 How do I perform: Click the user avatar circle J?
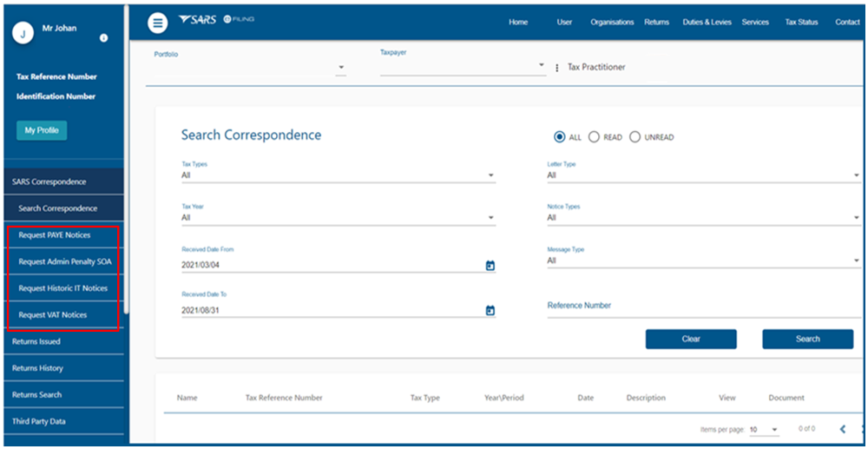click(23, 33)
